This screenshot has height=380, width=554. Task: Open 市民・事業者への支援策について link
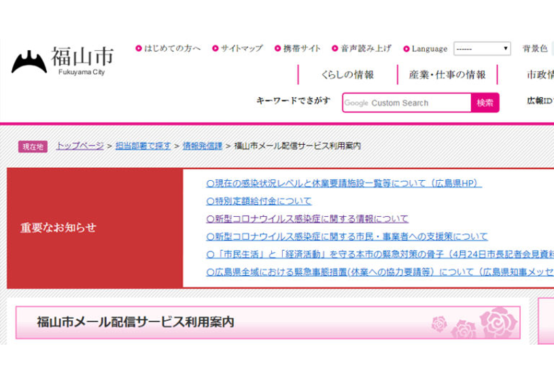[347, 236]
